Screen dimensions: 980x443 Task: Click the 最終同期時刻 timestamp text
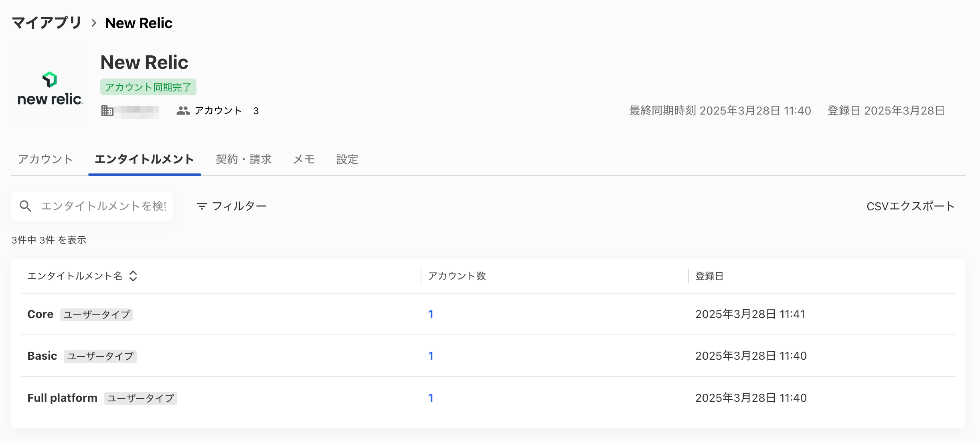720,111
